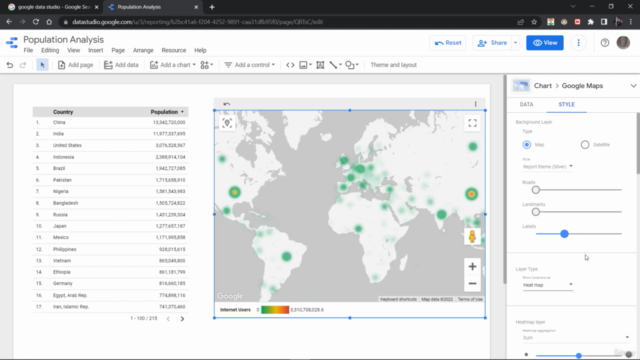The width and height of the screenshot is (640, 360).
Task: Switch to the STYLE tab
Action: pos(567,104)
